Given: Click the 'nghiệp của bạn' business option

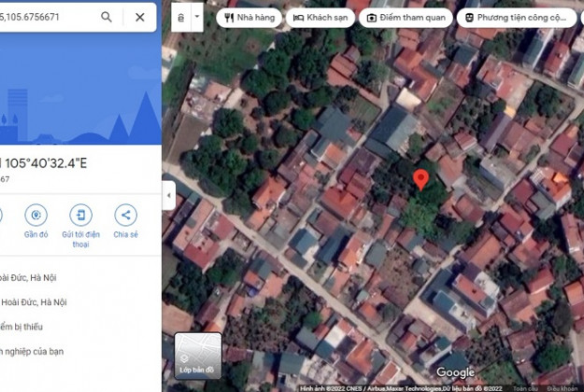Looking at the screenshot, I should [33, 352].
